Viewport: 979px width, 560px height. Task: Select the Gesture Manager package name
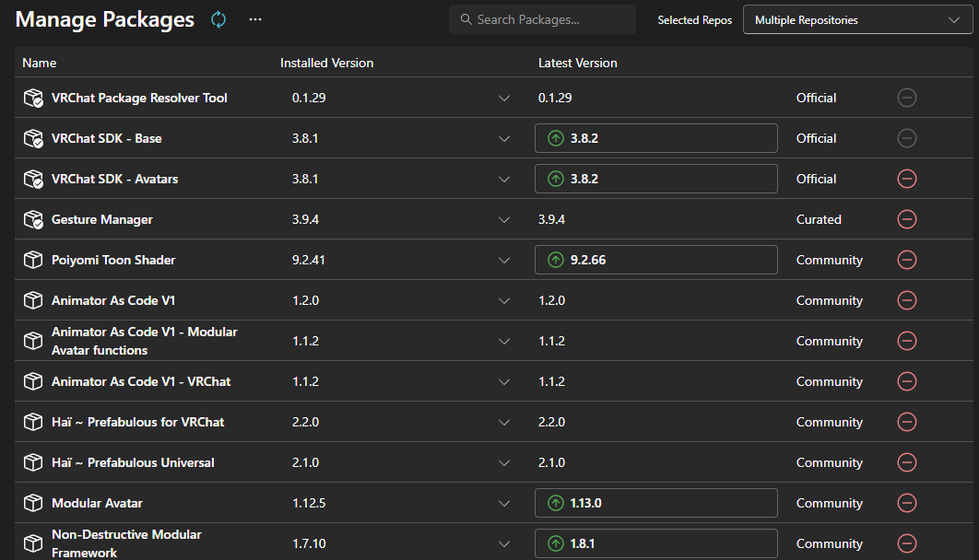tap(101, 219)
